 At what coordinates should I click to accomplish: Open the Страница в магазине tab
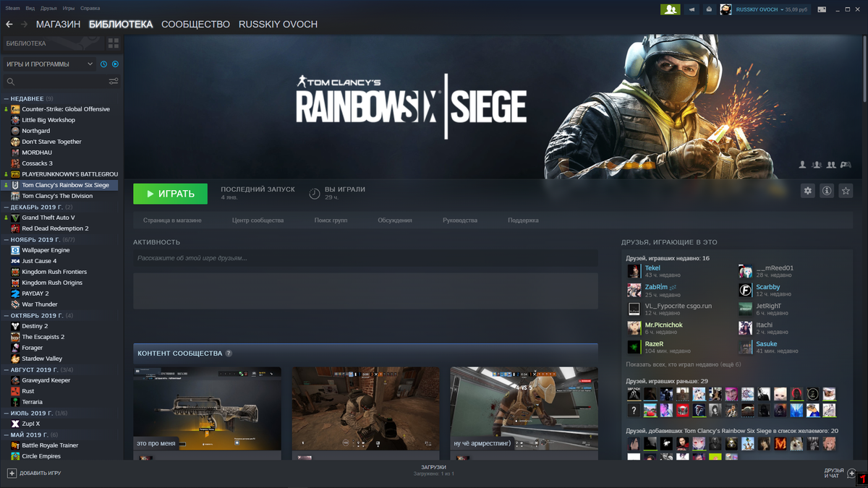click(172, 221)
